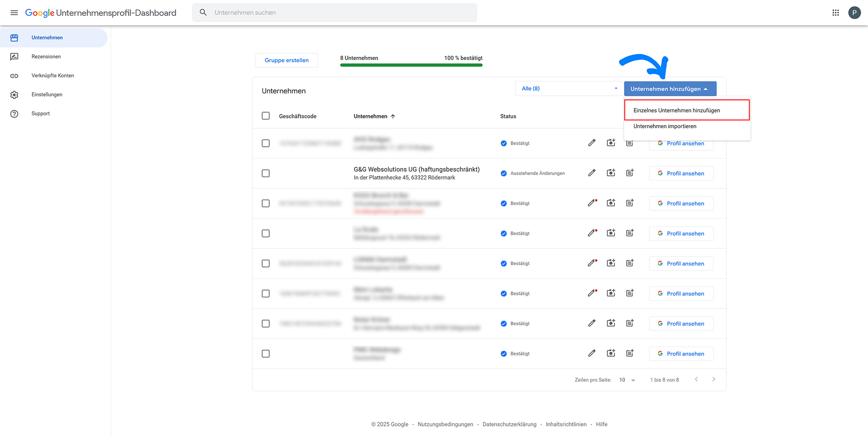Tick the fourth company row checkbox
The width and height of the screenshot is (868, 435).
click(x=266, y=234)
